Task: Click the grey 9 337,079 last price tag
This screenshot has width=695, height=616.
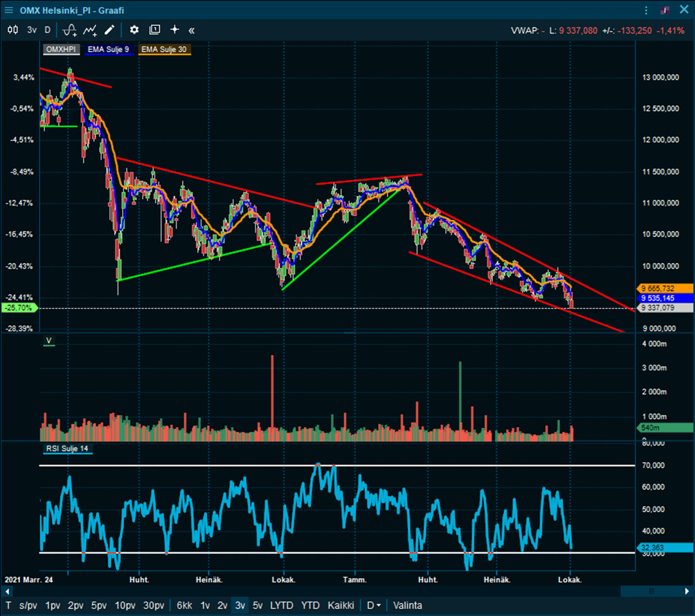Action: click(665, 307)
